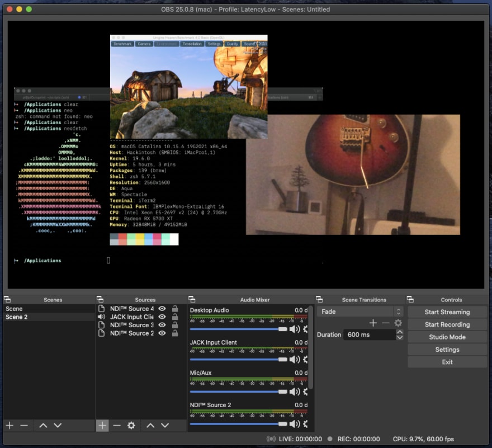Click the Heaven benchmark source in preview

pyautogui.click(x=188, y=87)
